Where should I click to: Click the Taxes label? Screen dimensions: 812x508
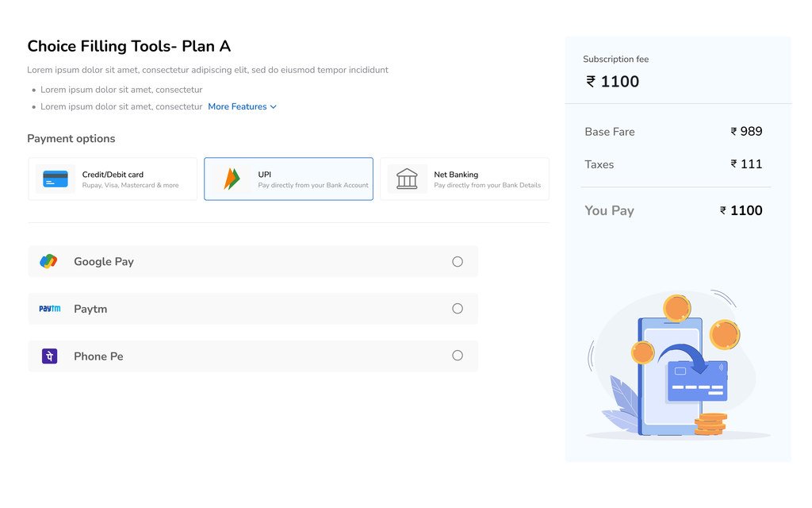[x=599, y=164]
